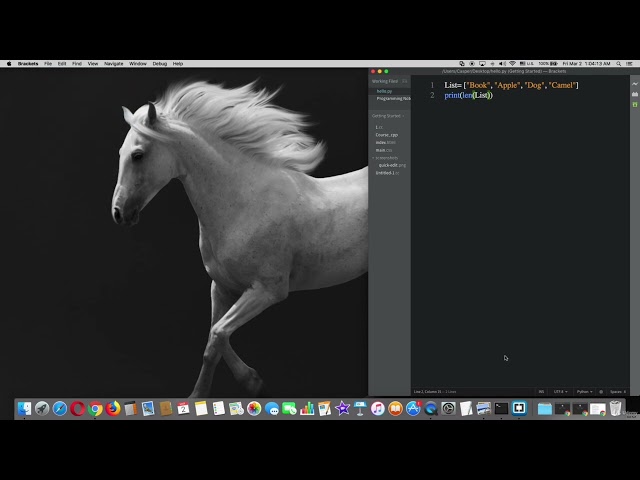The height and width of the screenshot is (480, 640).
Task: Open Terminal from the dock
Action: [501, 408]
